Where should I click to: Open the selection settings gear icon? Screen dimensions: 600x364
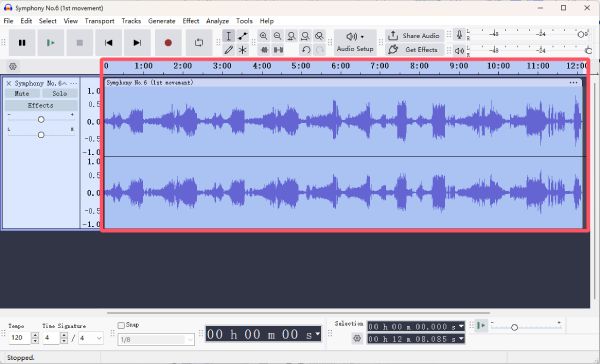pos(357,338)
